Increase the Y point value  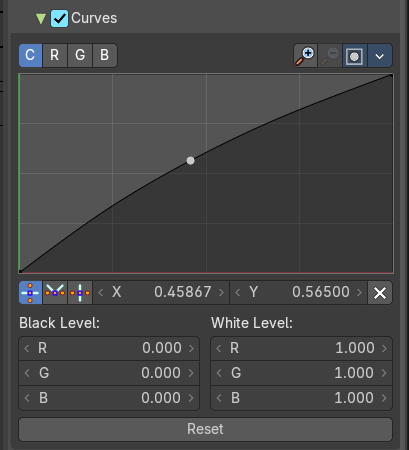pos(359,293)
